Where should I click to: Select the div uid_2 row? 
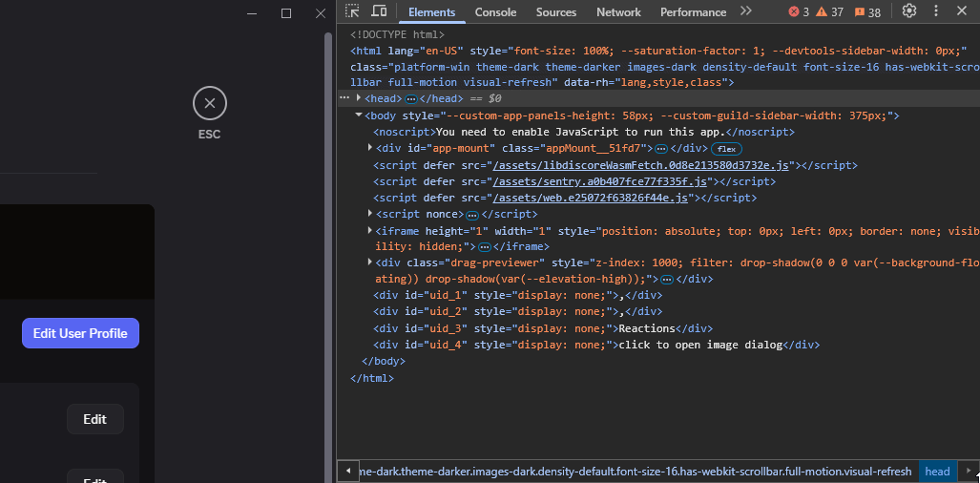click(x=517, y=311)
